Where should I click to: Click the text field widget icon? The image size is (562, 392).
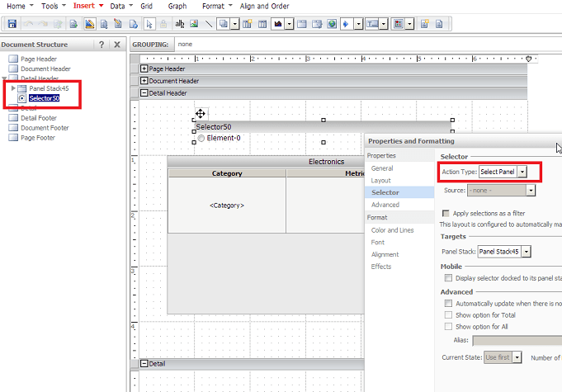tap(372, 24)
